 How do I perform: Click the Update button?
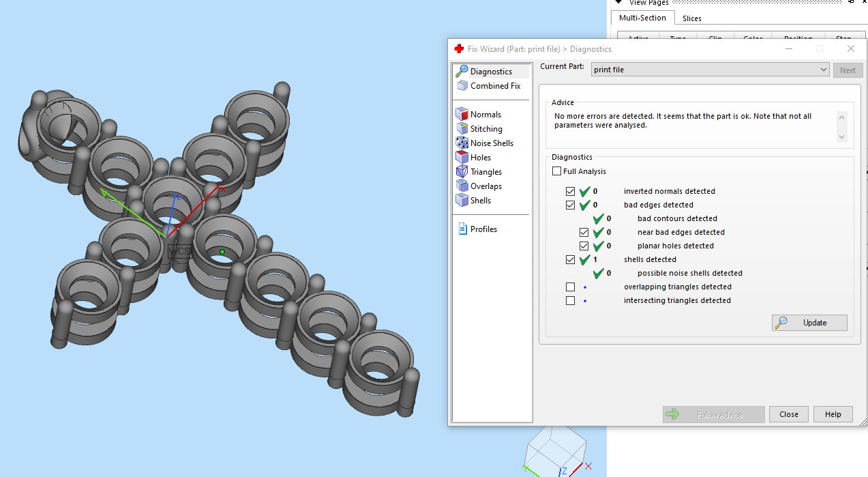pos(809,323)
